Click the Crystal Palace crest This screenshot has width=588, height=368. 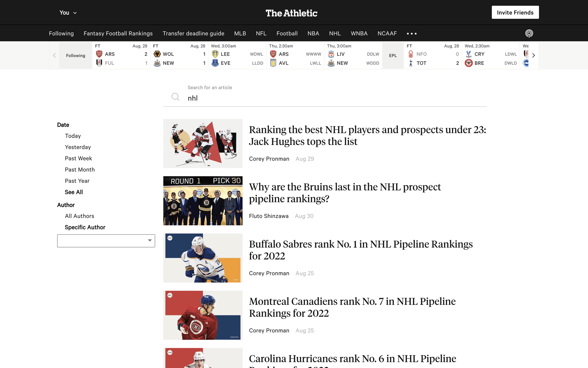click(469, 54)
